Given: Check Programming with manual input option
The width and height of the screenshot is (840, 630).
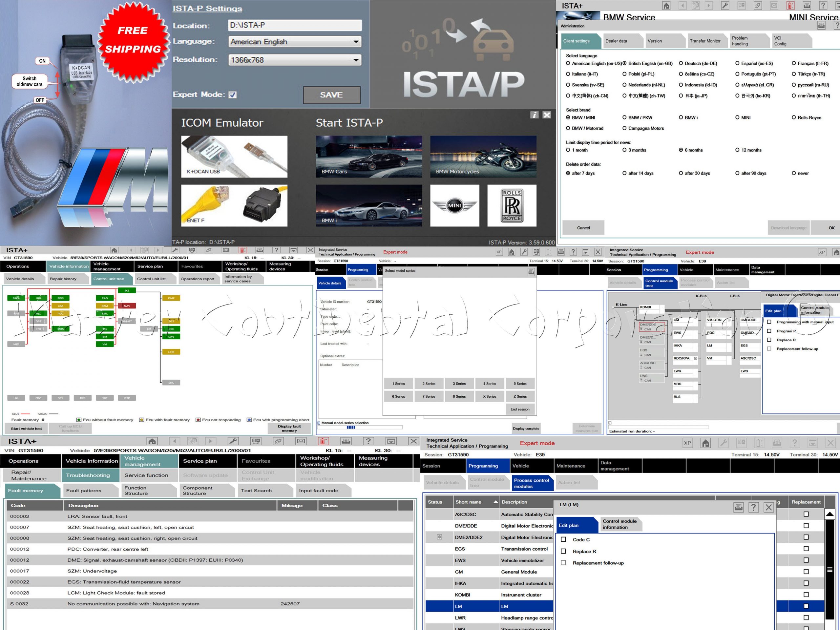Looking at the screenshot, I should click(769, 322).
